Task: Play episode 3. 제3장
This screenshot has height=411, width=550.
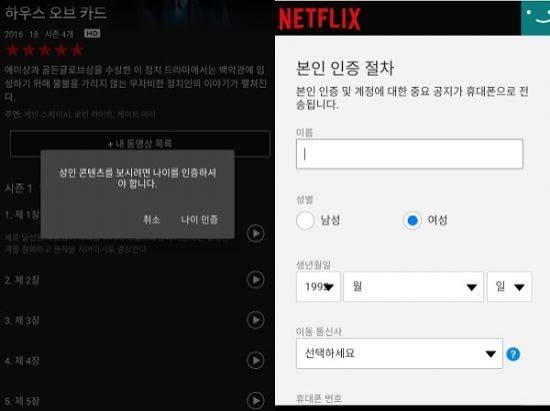Action: [x=255, y=320]
